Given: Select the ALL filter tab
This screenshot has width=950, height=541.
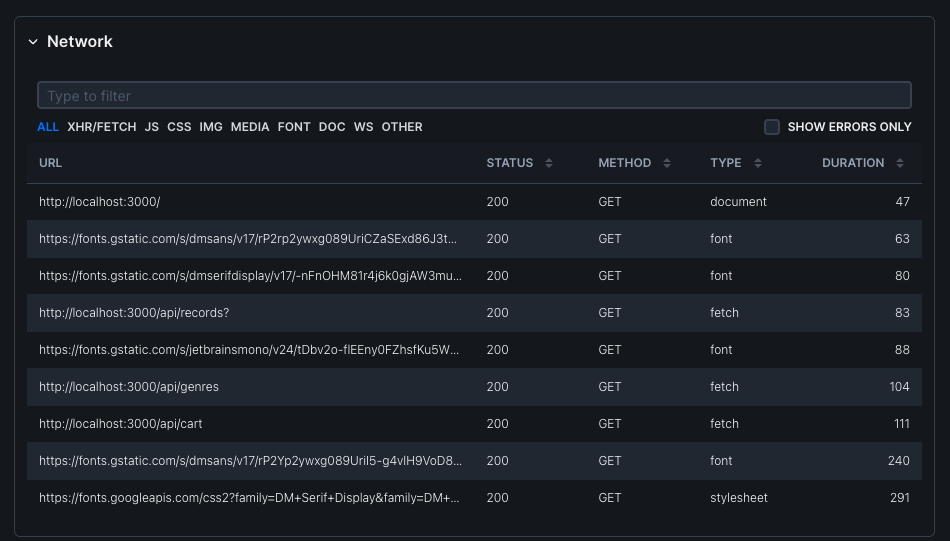Looking at the screenshot, I should click(48, 127).
